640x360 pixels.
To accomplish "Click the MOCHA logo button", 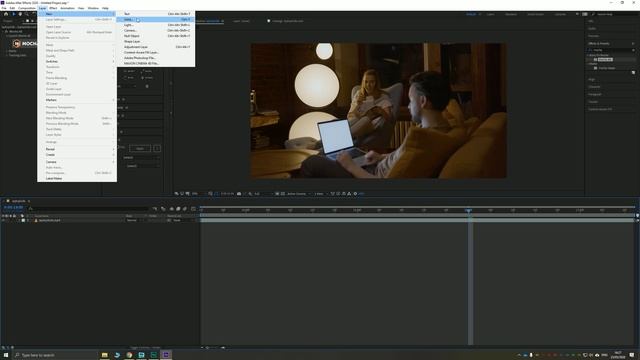I will click(x=24, y=43).
